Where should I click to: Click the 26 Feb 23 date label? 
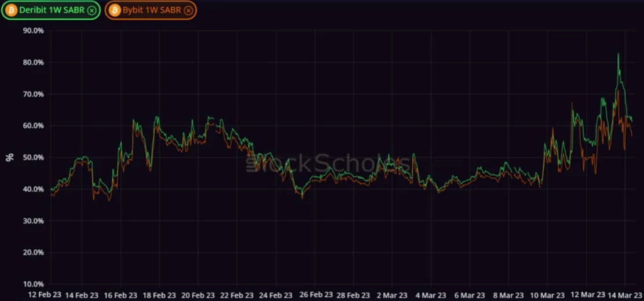coord(315,295)
